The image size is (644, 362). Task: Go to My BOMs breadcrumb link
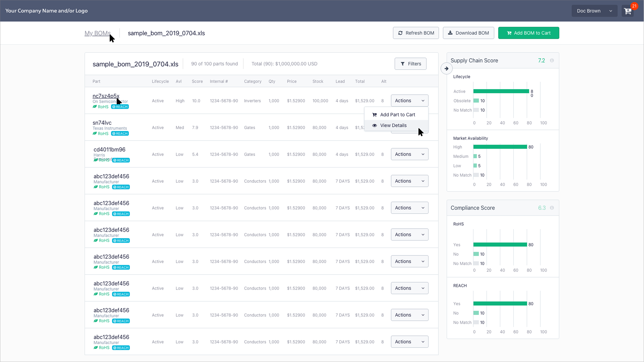point(97,33)
